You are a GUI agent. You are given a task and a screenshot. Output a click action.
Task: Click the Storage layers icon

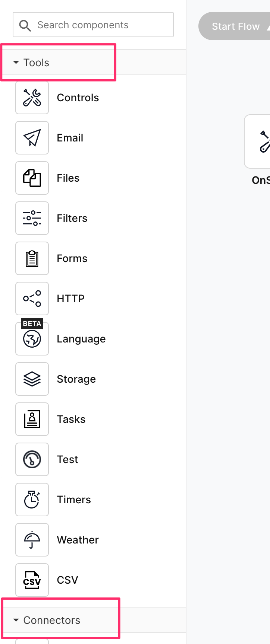pos(32,379)
